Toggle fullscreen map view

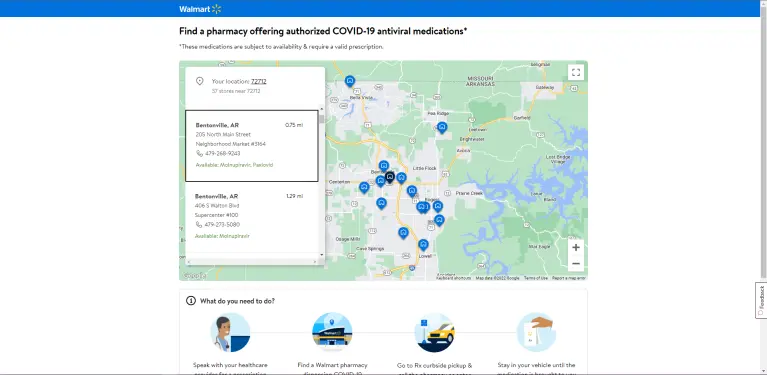pyautogui.click(x=576, y=72)
